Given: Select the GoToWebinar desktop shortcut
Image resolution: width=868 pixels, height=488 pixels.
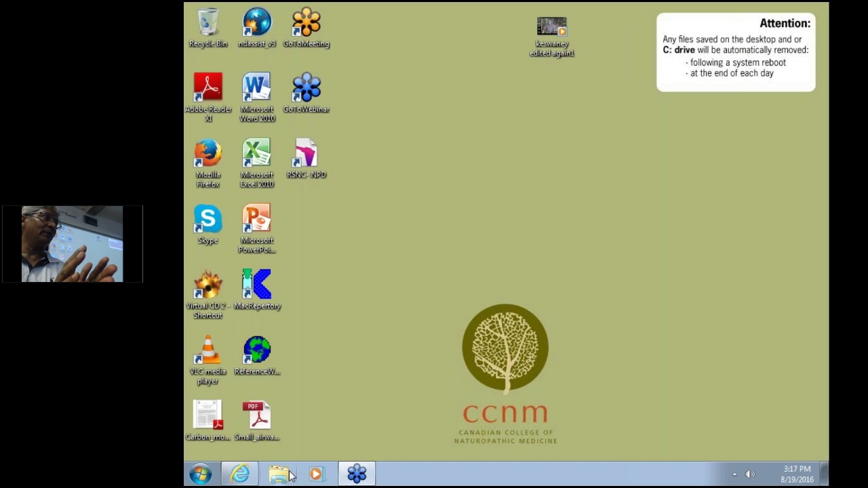Looking at the screenshot, I should 307,93.
